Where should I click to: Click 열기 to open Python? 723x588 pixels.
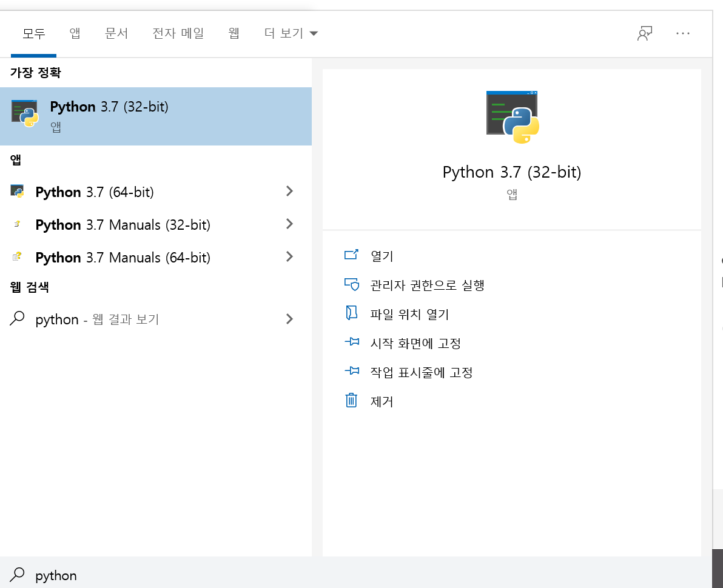(x=382, y=256)
